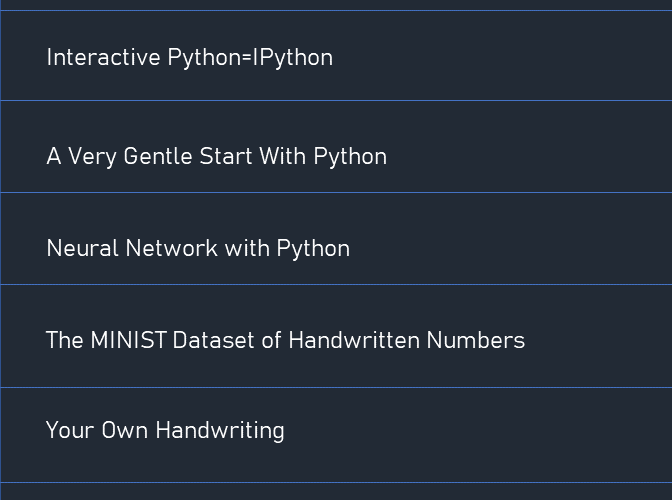Choose the Gentle Start With Python row

coord(216,157)
